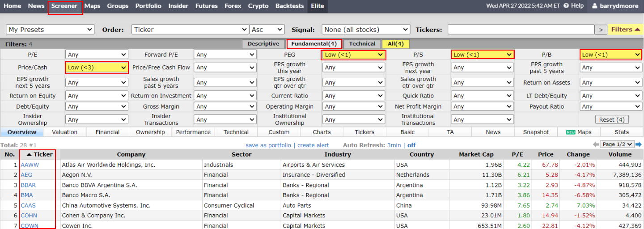Switch to the Technical filters tab
This screenshot has height=229, width=644.
(362, 44)
